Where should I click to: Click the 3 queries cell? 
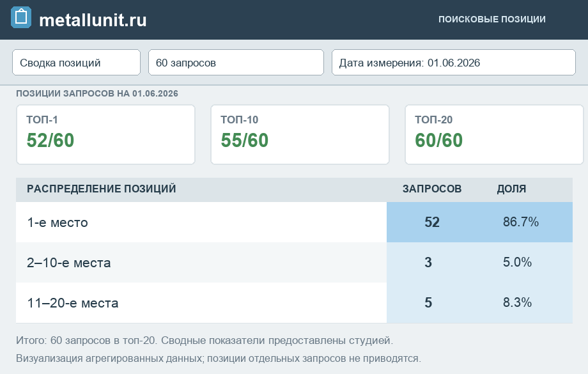[x=428, y=262]
